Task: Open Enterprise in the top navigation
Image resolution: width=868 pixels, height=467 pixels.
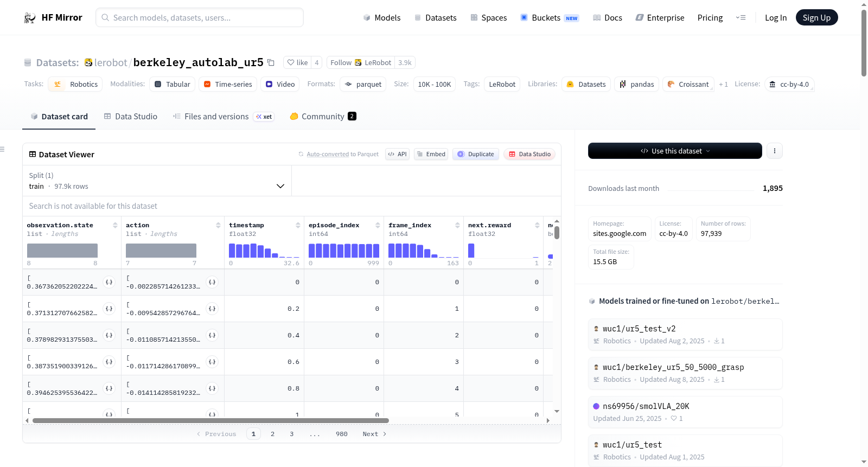Action: 660,18
